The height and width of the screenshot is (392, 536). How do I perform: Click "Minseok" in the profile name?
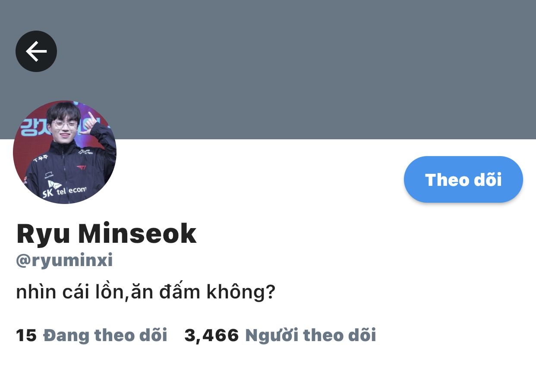[x=137, y=233]
